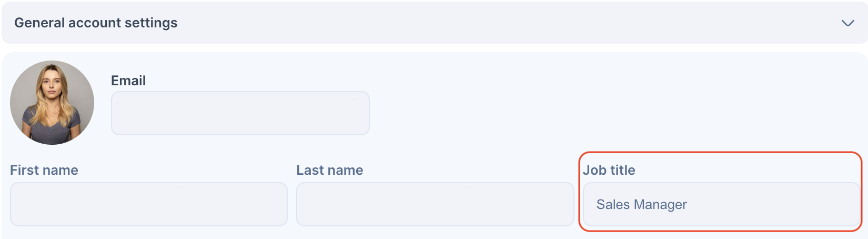Edit the Job title field
This screenshot has height=239, width=868.
coord(721,204)
